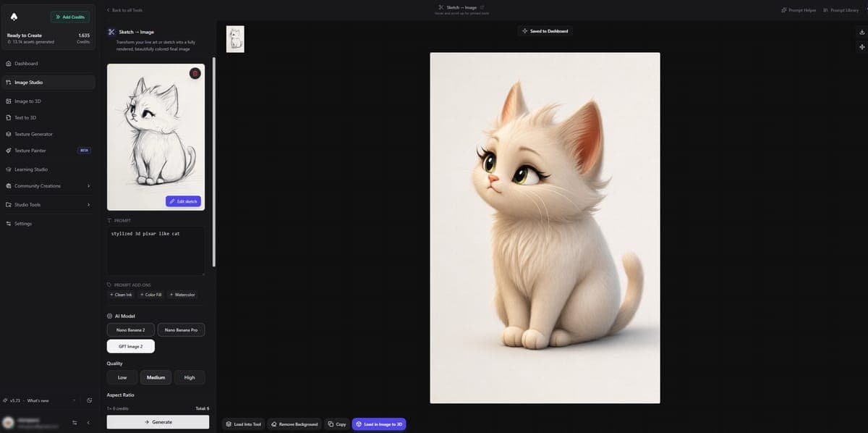Click the Edit sketch button
Screen dimensions: 868x433
coord(183,201)
